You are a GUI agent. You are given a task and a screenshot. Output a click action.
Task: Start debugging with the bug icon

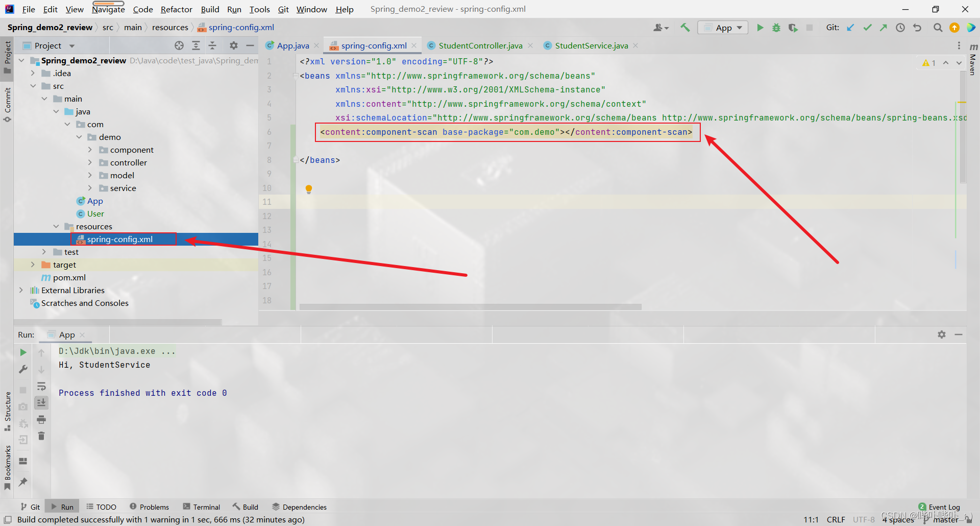pyautogui.click(x=776, y=28)
